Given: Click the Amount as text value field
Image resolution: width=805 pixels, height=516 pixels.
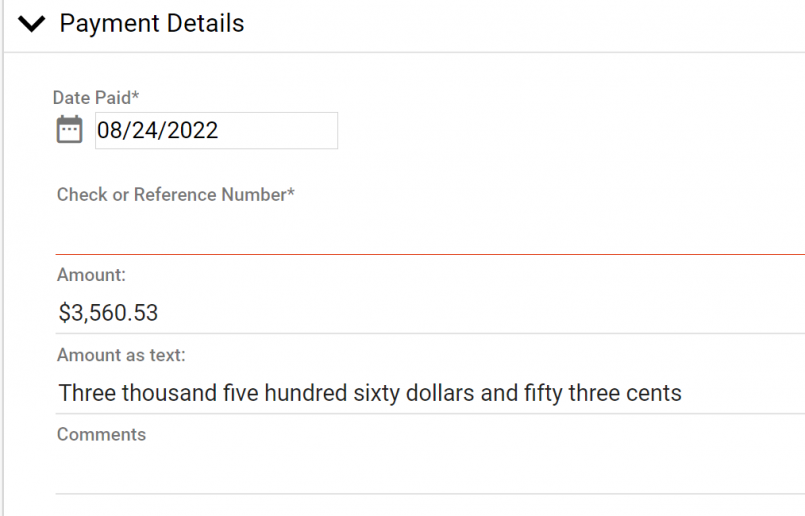Looking at the screenshot, I should click(430, 393).
